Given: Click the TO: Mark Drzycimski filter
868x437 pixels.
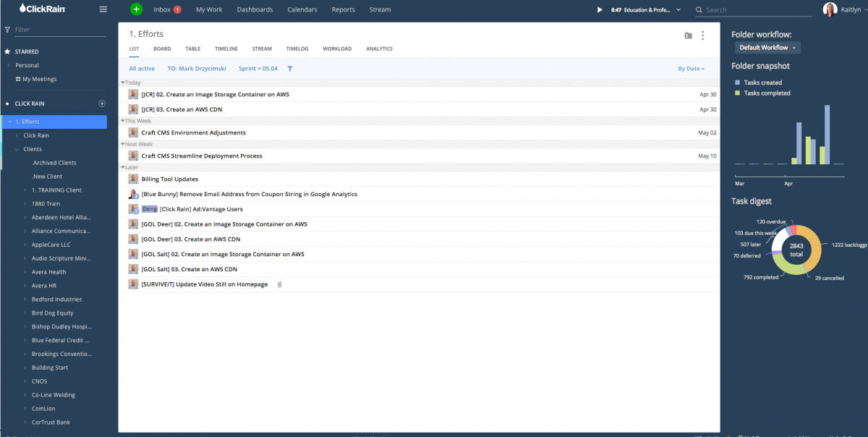Looking at the screenshot, I should [197, 69].
